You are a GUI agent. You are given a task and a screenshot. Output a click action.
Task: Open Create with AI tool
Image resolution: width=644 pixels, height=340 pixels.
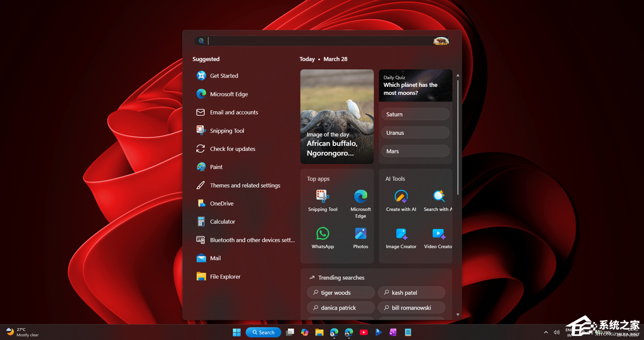(401, 200)
